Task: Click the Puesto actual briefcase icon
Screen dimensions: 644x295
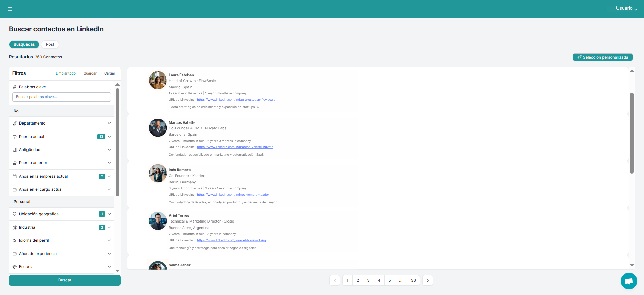Action: pos(15,137)
